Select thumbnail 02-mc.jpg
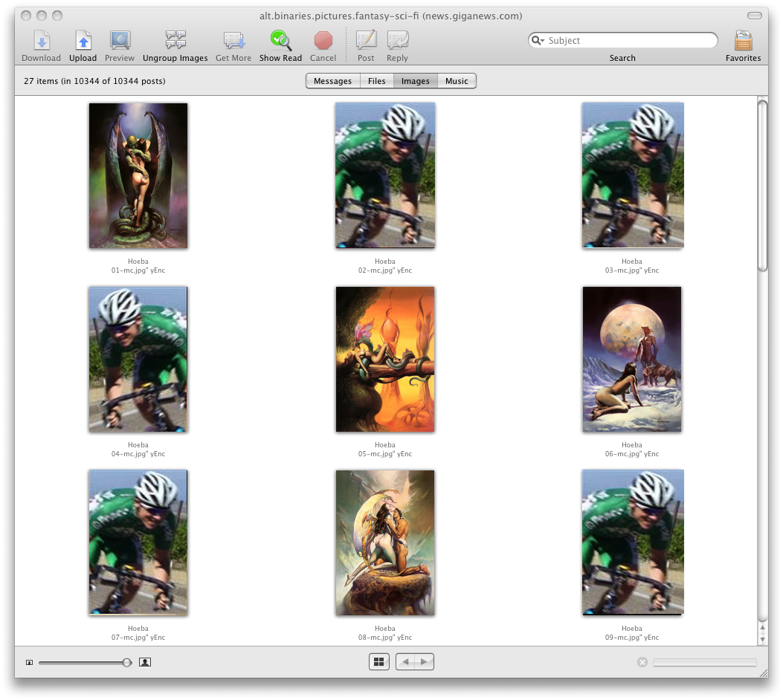 (x=385, y=175)
